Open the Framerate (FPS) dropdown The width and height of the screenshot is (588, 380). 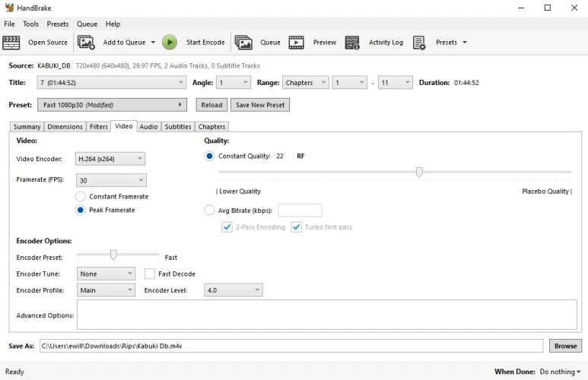[110, 180]
